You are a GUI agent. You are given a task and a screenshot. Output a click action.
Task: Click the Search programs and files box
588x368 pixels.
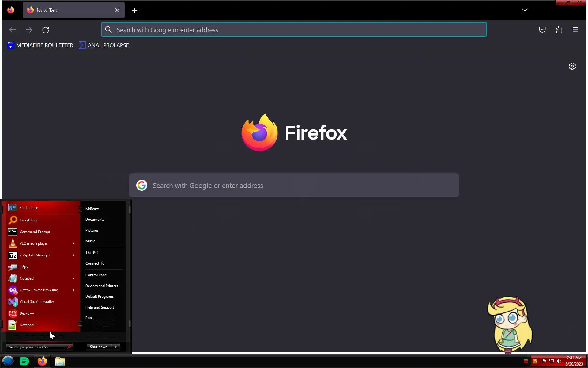tap(37, 347)
